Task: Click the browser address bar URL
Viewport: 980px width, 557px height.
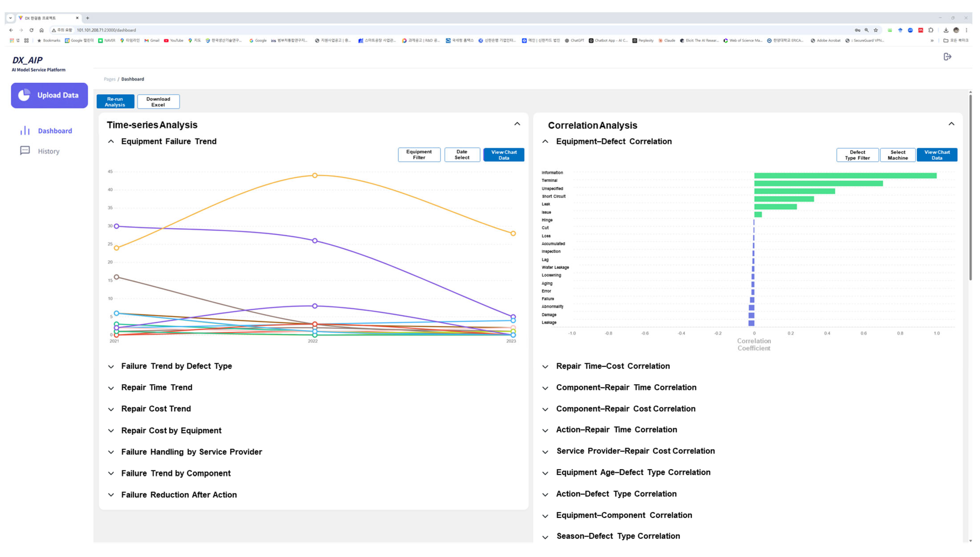Action: pos(106,30)
